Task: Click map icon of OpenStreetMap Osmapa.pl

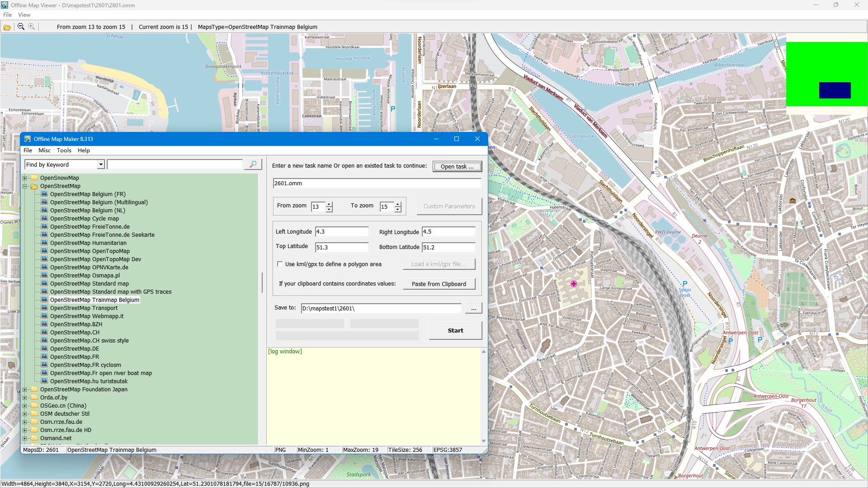Action: pos(44,276)
